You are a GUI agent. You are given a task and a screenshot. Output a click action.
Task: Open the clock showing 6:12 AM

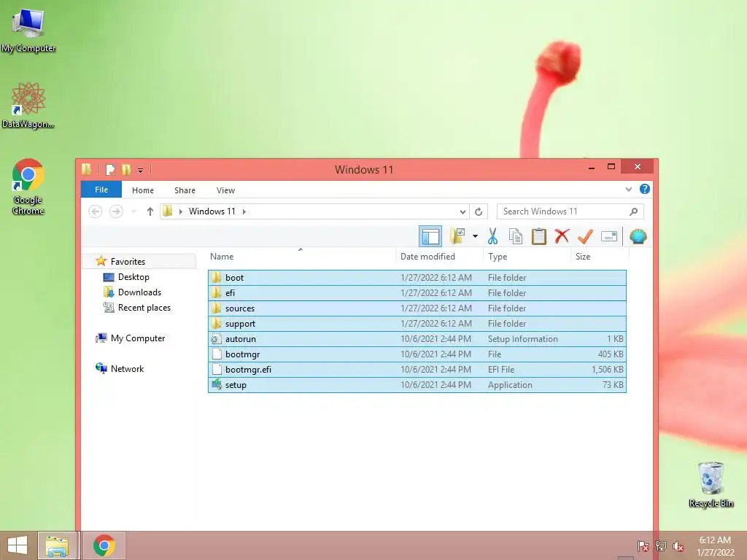715,546
